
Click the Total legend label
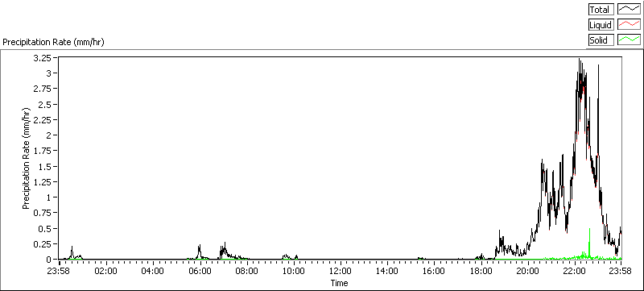coord(601,10)
